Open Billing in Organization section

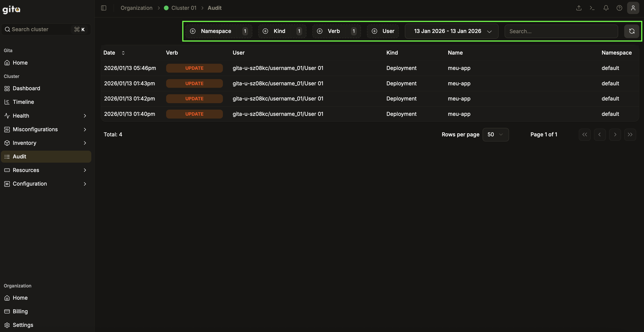(20, 312)
